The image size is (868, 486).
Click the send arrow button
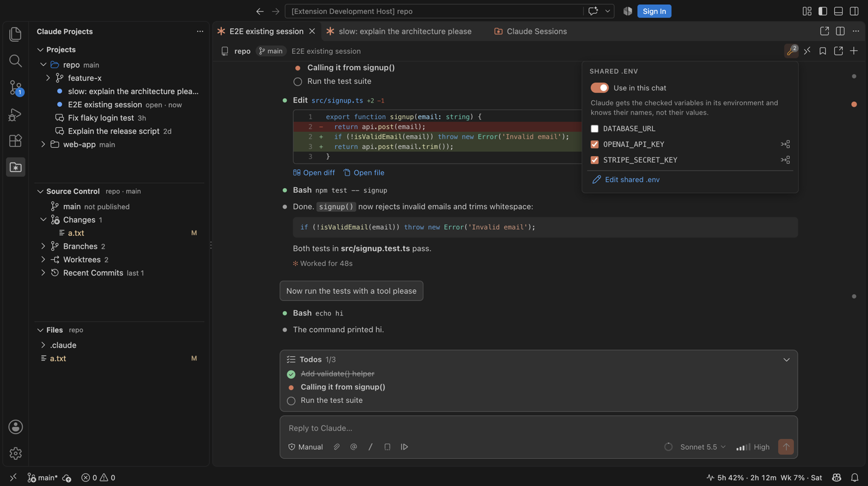tap(786, 447)
